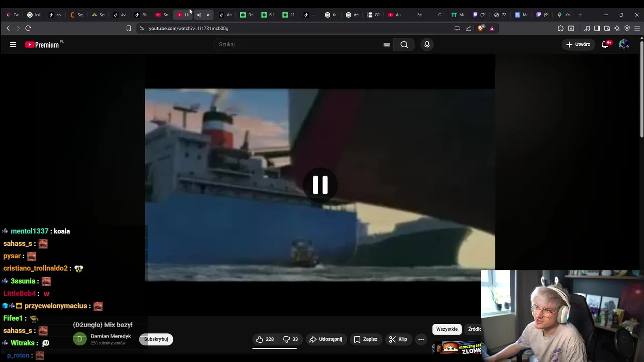The height and width of the screenshot is (362, 644).
Task: Share the video via Udostępnij
Action: [x=326, y=339]
